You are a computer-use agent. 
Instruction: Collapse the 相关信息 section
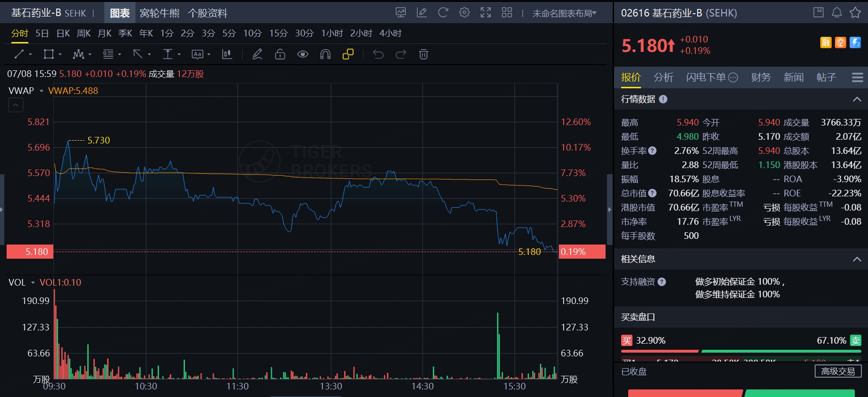point(857,259)
